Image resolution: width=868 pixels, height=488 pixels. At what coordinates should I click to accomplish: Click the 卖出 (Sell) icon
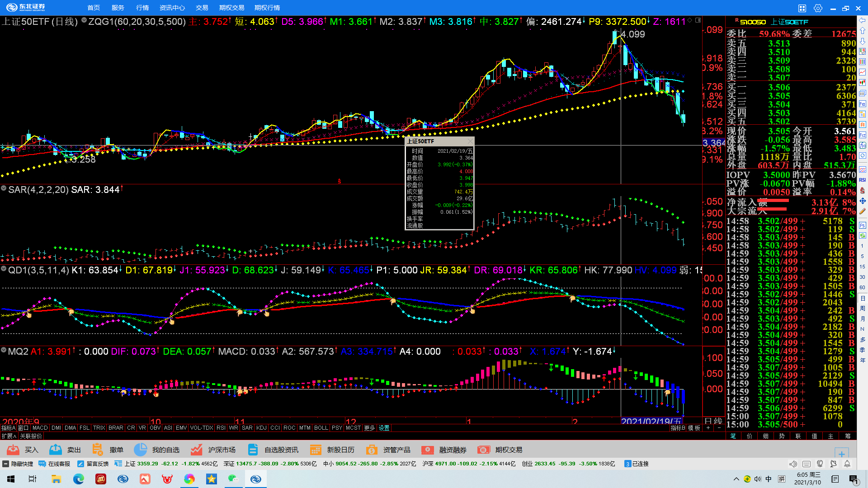56,450
